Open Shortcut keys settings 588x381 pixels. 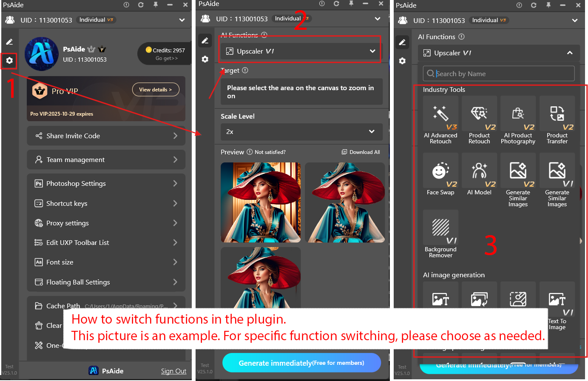pos(106,203)
